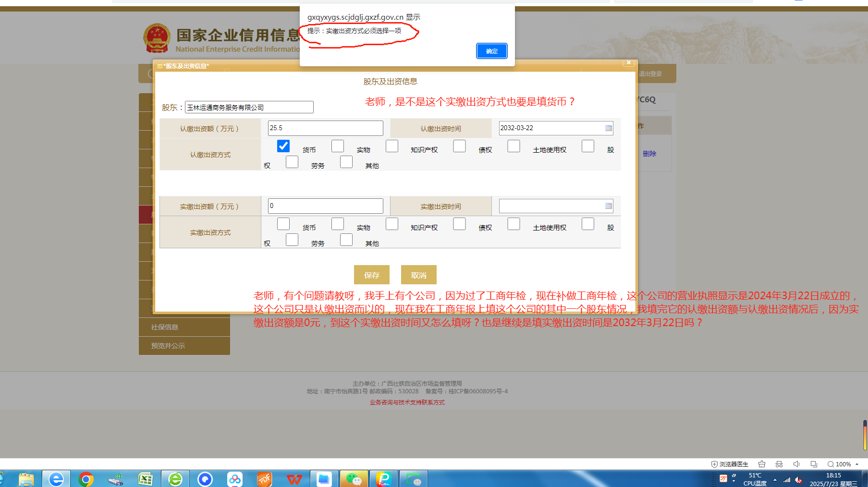Uncheck 货币 in the 认缴出资方式 row
Viewport: 868px width, 487px height.
pos(283,146)
